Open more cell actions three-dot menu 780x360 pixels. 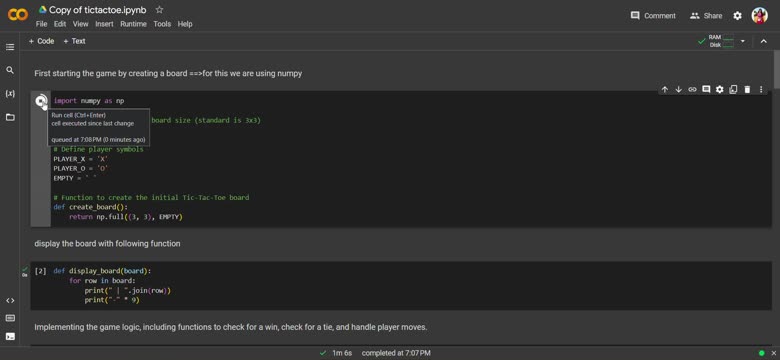[x=761, y=90]
